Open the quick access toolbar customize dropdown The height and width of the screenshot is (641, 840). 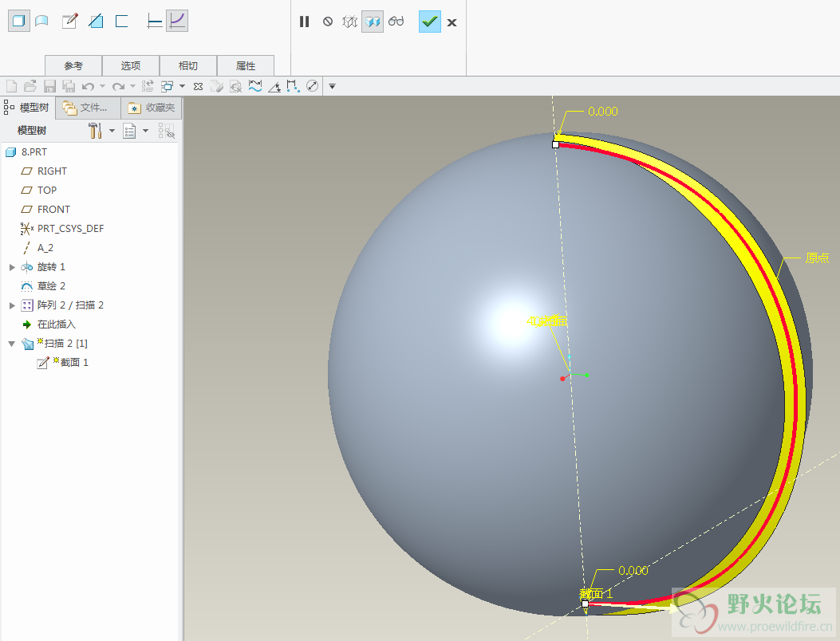pos(332,86)
